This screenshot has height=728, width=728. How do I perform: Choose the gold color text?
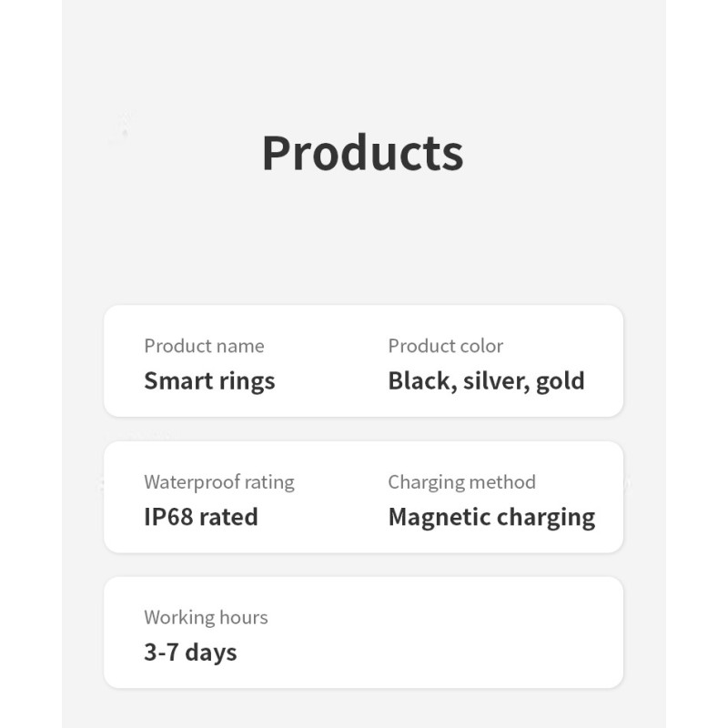point(560,380)
